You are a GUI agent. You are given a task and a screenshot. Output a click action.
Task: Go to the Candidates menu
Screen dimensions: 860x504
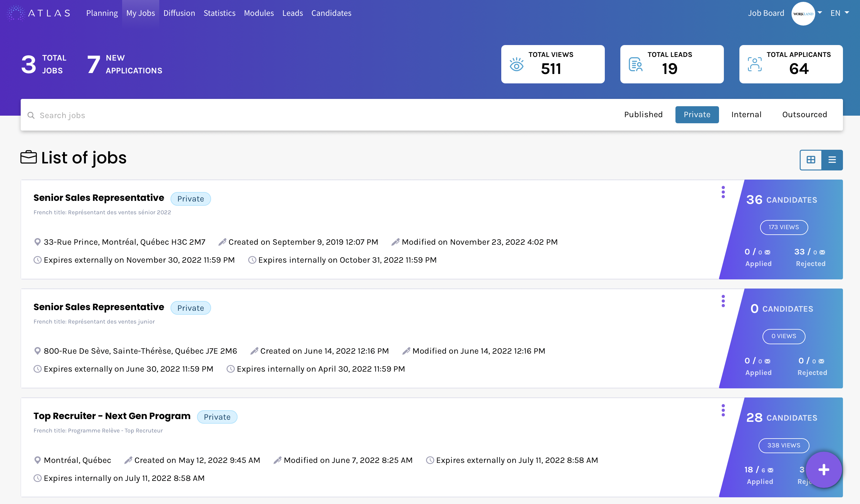pyautogui.click(x=331, y=13)
